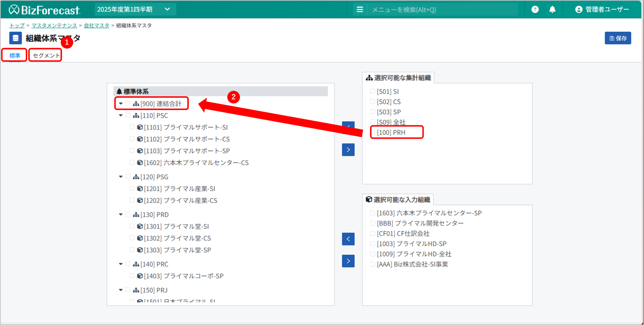Go to マスタメンテナンス breadcrumb link
644x325 pixels.
(54, 25)
